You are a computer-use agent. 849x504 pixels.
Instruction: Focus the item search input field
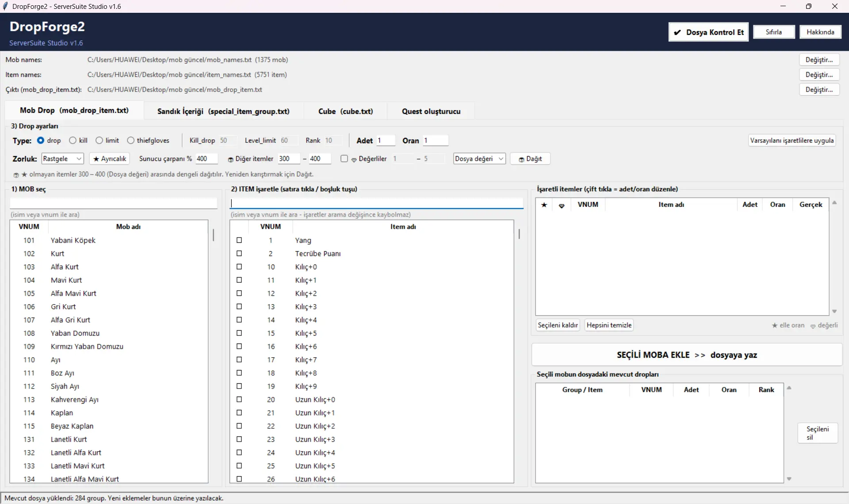(x=377, y=203)
